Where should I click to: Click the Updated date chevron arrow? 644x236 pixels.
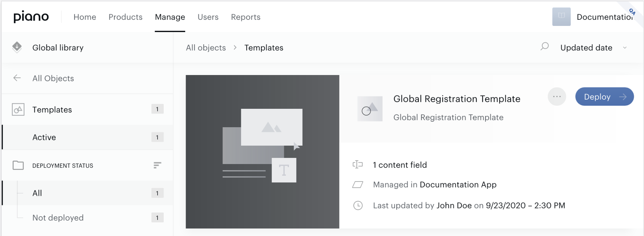[625, 48]
